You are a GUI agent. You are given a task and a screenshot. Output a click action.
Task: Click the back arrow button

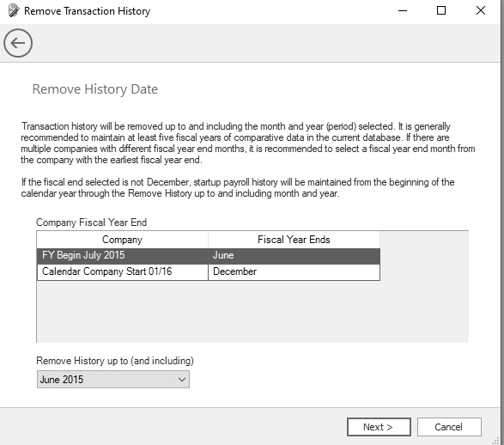pos(18,43)
